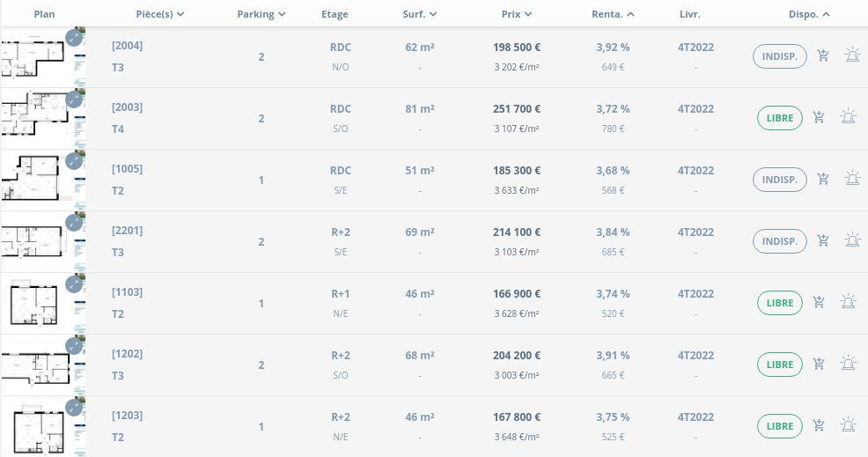The height and width of the screenshot is (457, 868).
Task: Add lot 1103 to cart
Action: pyautogui.click(x=819, y=303)
